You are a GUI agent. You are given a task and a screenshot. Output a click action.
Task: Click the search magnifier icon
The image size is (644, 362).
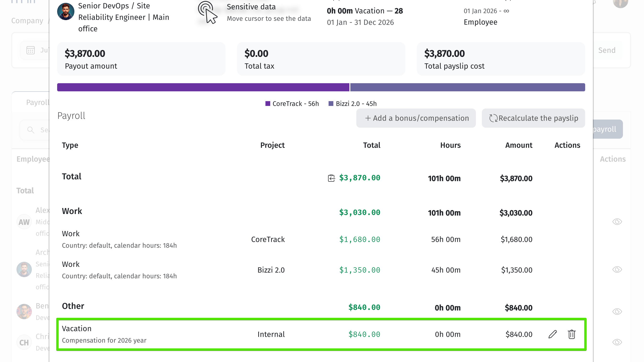(x=31, y=130)
